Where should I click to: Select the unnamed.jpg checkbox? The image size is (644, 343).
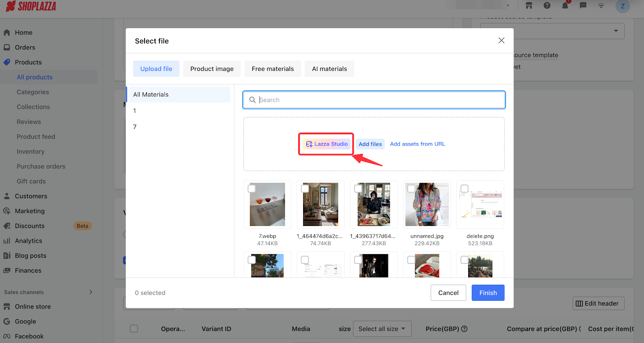pos(411,189)
